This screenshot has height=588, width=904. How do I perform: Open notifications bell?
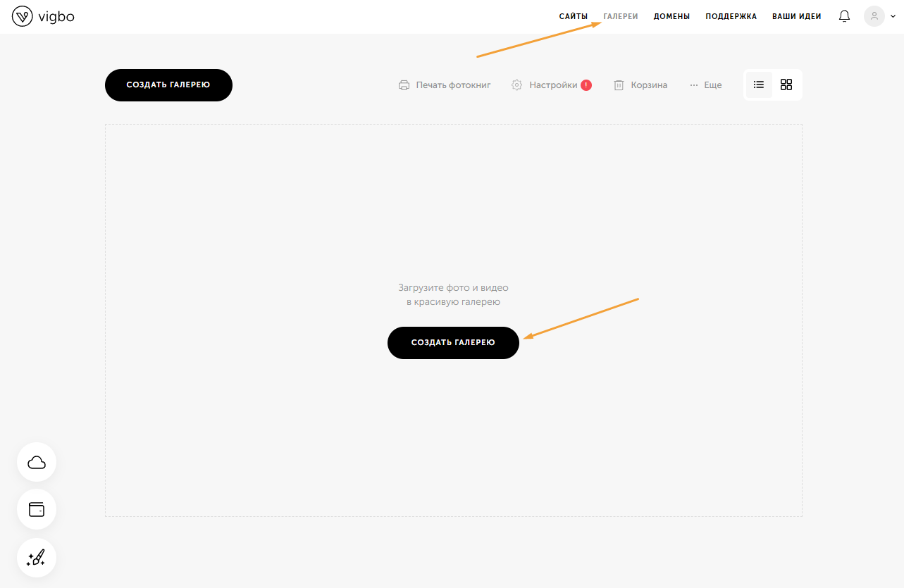(844, 15)
